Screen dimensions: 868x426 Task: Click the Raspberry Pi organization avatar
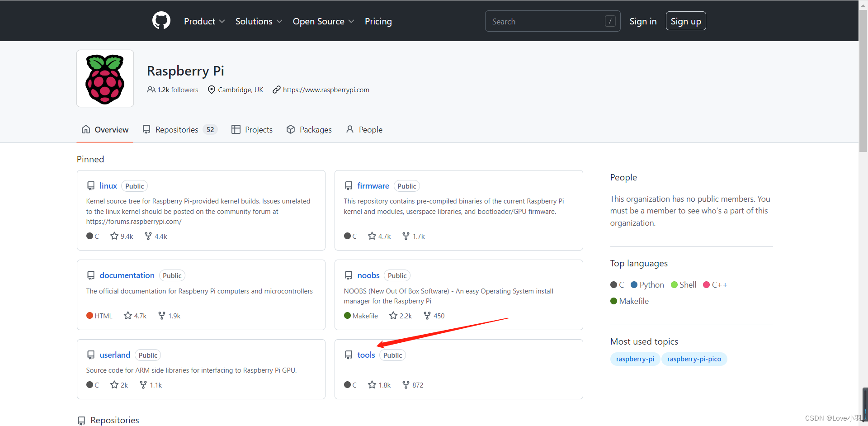tap(105, 78)
